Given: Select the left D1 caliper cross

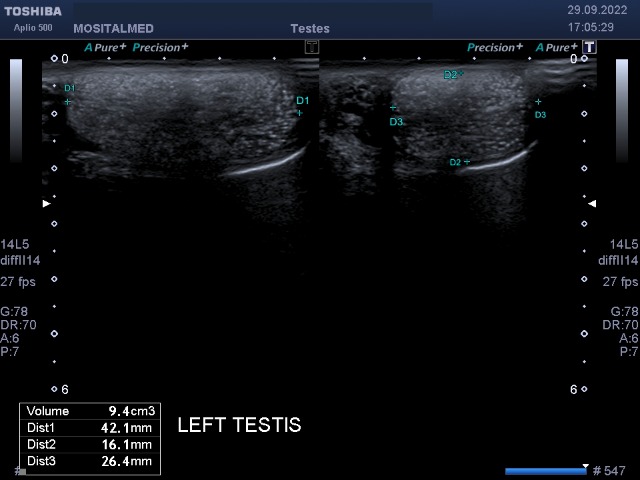Looking at the screenshot, I should point(68,101).
